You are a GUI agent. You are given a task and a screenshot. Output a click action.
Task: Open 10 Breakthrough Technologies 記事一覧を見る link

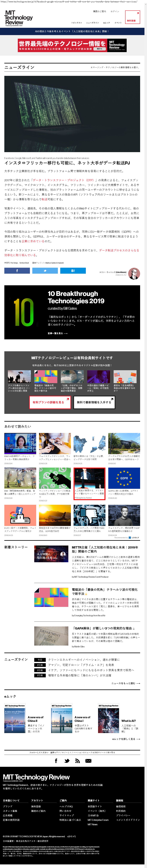click(x=58, y=333)
